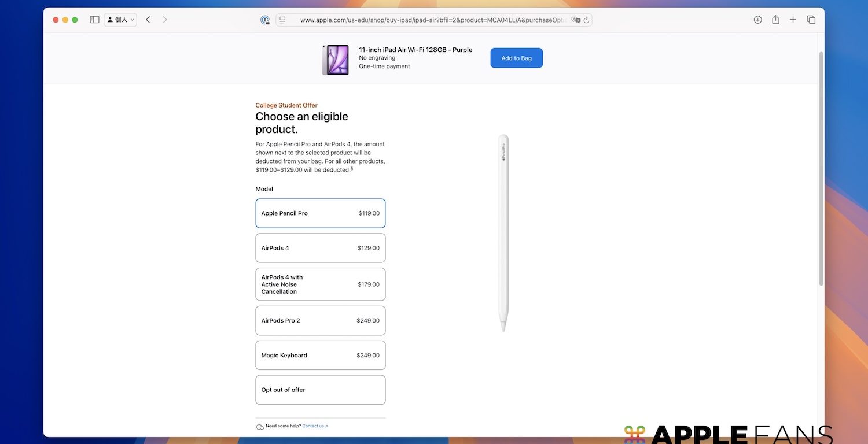Open the 個人 profile dropdown
Viewport: 868px width, 444px height.
pos(120,20)
